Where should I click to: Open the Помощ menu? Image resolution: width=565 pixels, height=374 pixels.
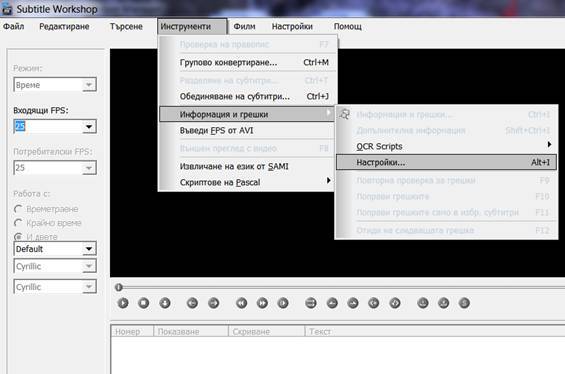[x=348, y=26]
